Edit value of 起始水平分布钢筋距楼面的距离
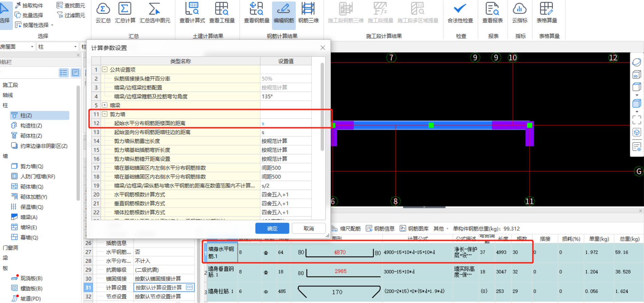Screen dimensions: 644x303 click(x=286, y=123)
